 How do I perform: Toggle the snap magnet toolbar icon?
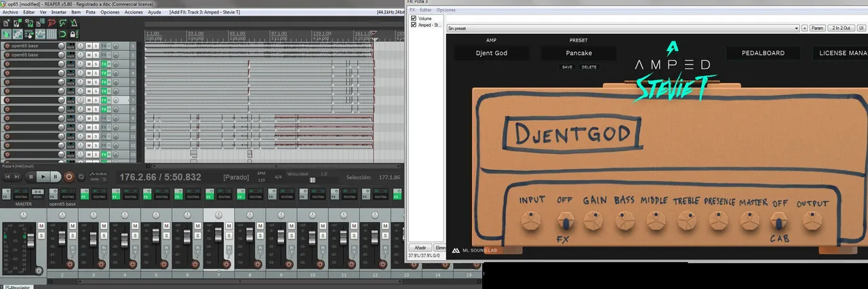click(62, 34)
